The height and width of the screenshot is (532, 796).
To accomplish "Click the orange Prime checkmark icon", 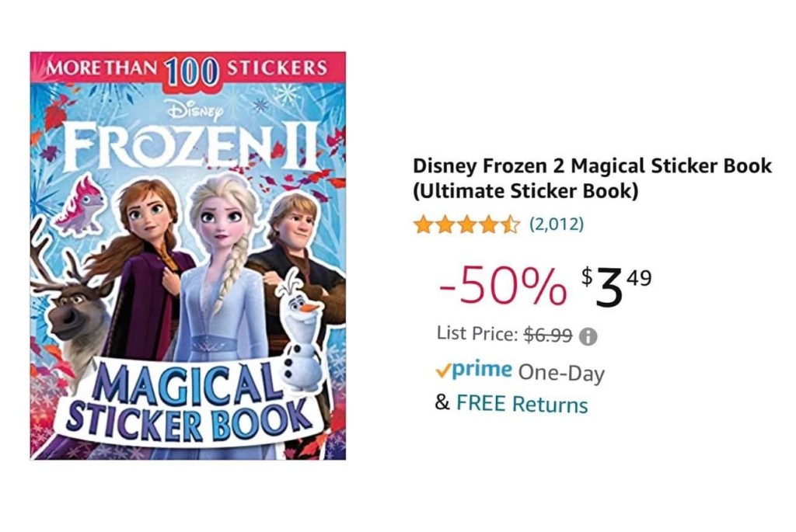I will [x=442, y=370].
